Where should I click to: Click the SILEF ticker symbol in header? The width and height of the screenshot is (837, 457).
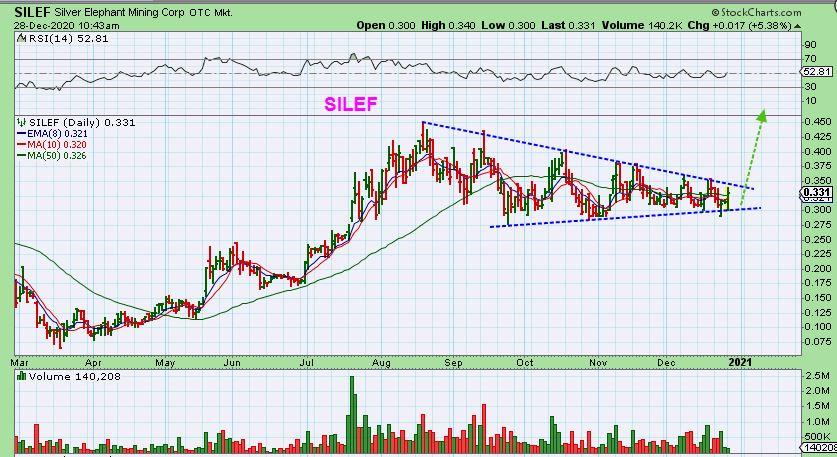33,12
